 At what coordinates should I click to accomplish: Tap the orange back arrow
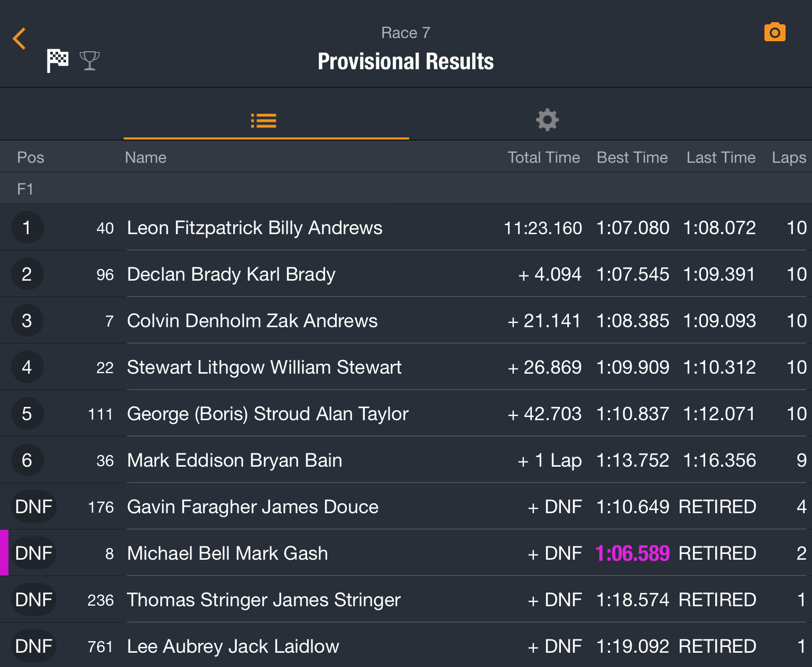pos(19,39)
